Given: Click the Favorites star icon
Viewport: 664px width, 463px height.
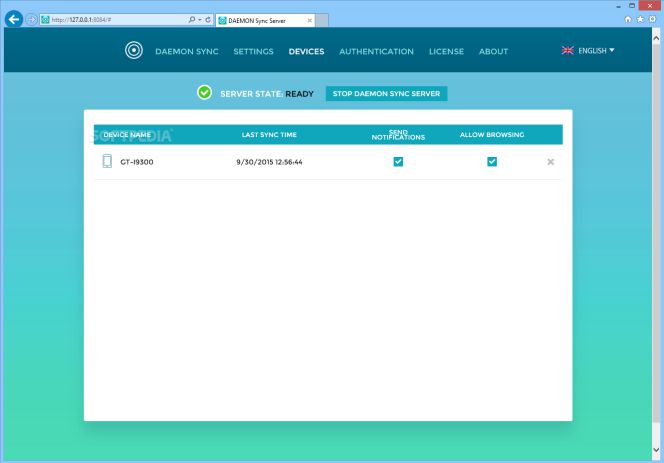Looking at the screenshot, I should pos(640,19).
